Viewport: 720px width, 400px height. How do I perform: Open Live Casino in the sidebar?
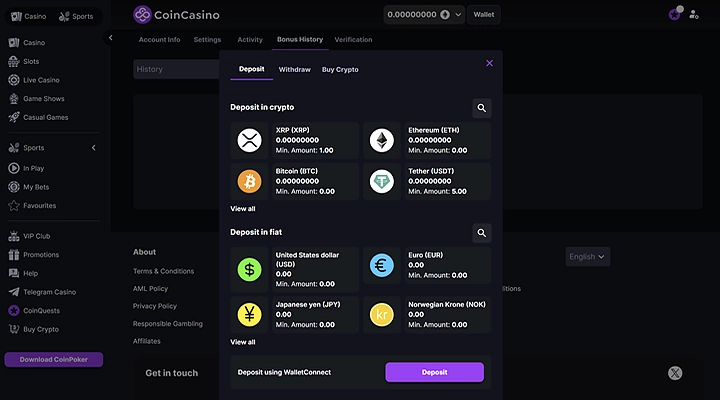(34, 80)
